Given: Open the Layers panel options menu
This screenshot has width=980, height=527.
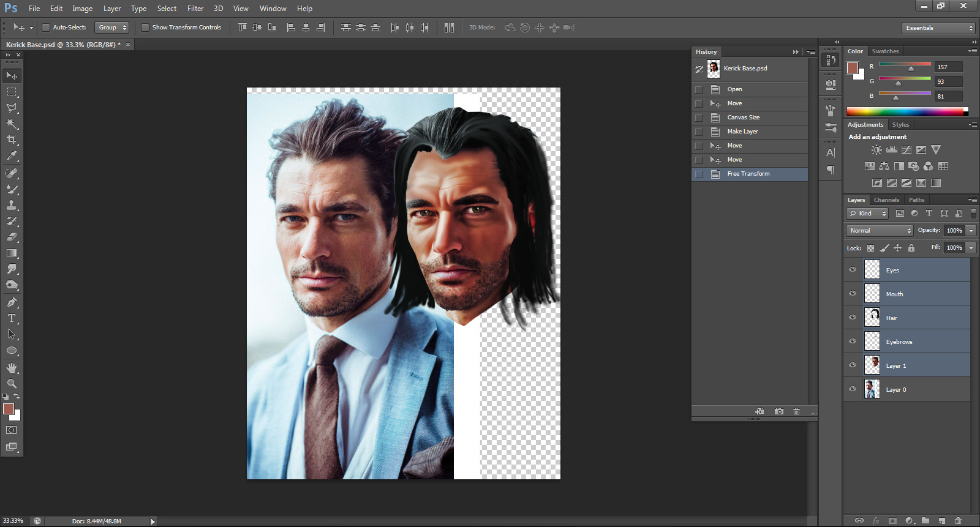Looking at the screenshot, I should pos(972,200).
